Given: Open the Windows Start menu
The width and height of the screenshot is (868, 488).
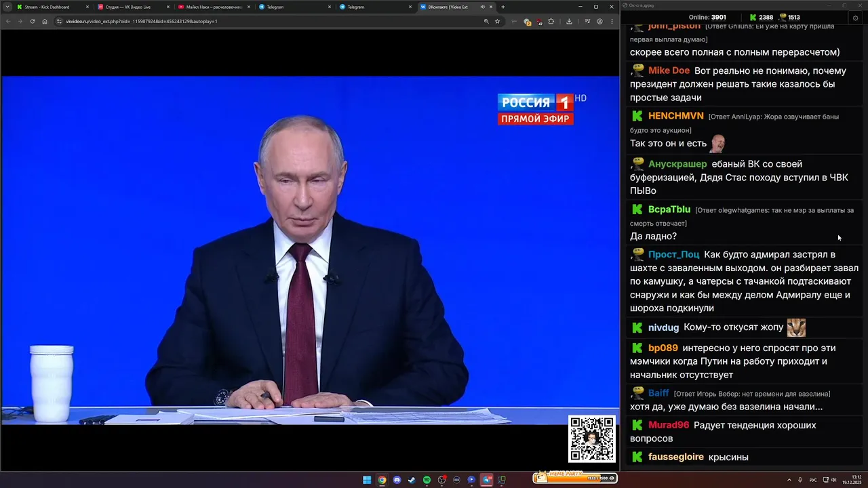Looking at the screenshot, I should (x=367, y=480).
